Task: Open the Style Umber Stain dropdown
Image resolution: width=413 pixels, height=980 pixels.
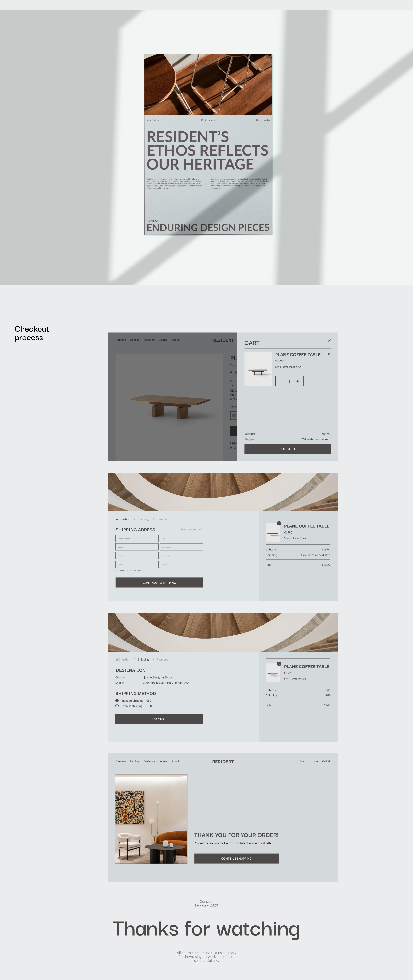Action: point(299,367)
